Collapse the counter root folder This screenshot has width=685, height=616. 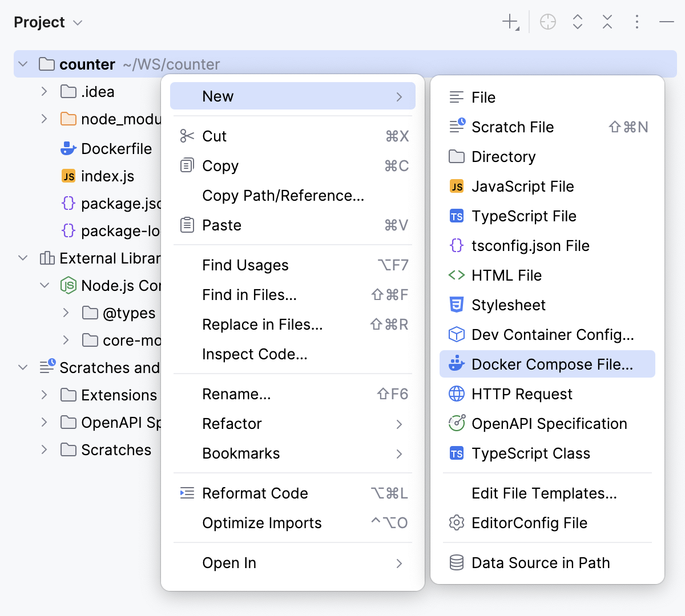(23, 64)
